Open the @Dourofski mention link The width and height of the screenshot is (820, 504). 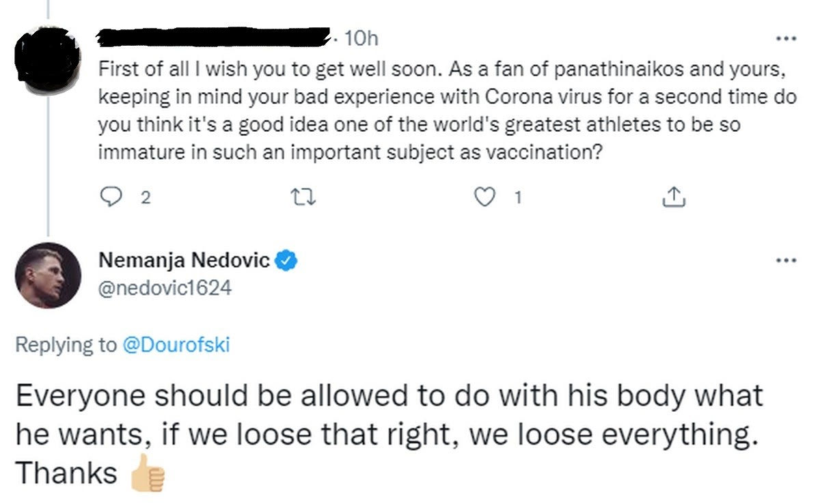(x=176, y=345)
